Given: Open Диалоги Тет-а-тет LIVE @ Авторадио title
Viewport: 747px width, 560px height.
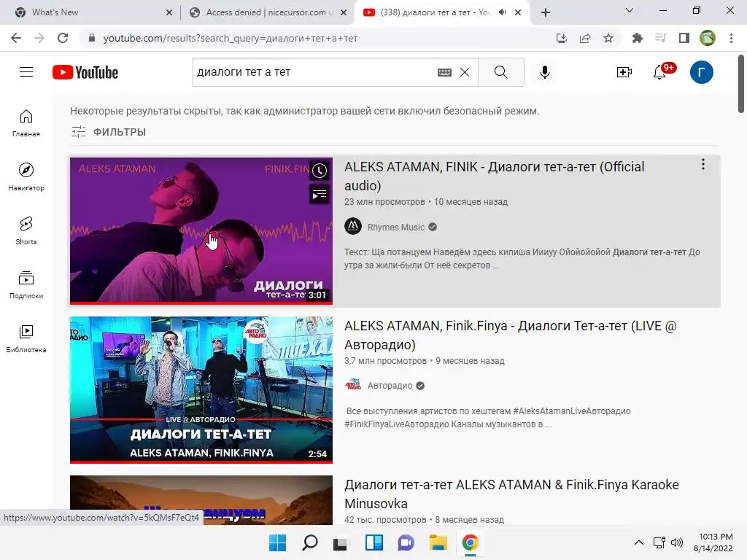Looking at the screenshot, I should click(x=510, y=335).
